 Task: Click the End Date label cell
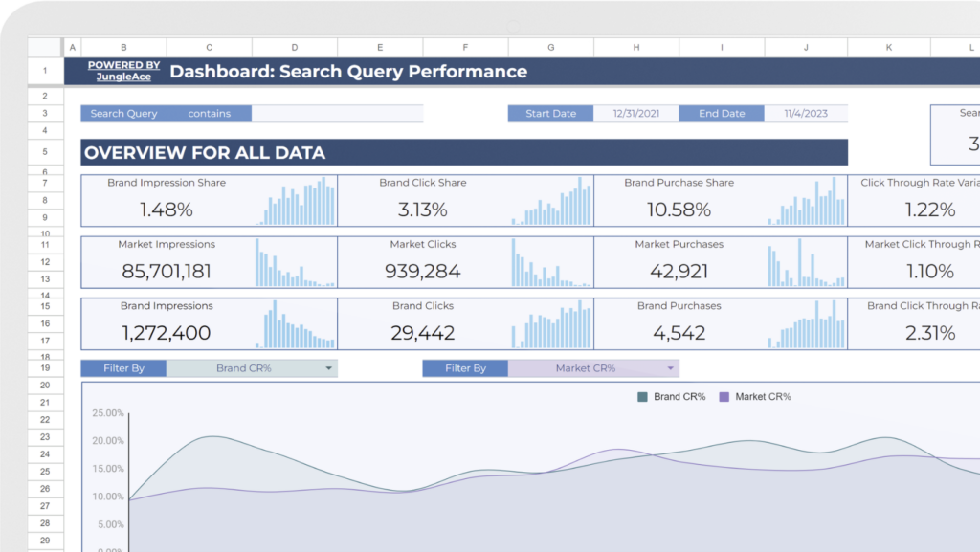[x=722, y=114]
